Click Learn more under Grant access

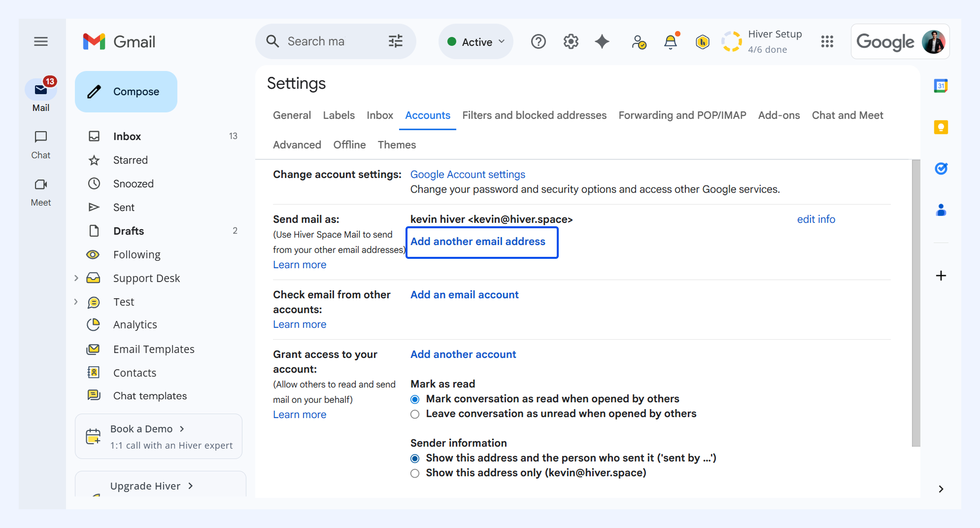(300, 415)
